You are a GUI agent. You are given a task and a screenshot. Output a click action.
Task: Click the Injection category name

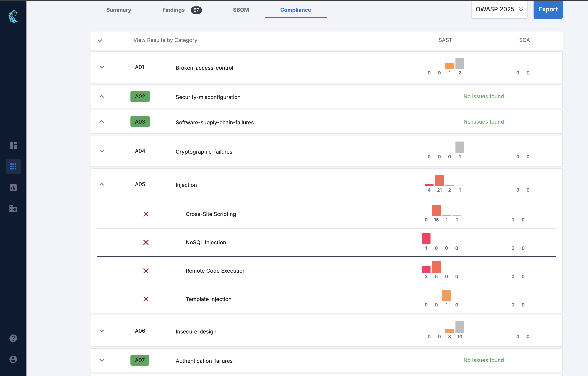tap(186, 185)
